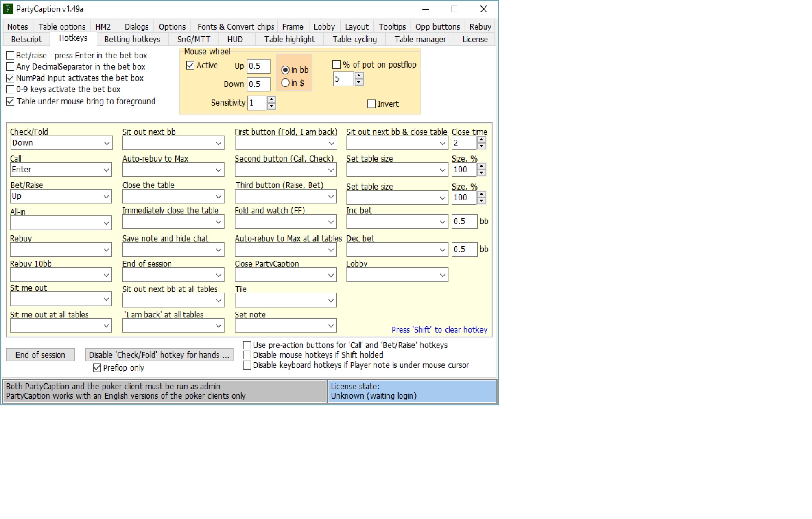Click the mouse wheel Up value field
The image size is (812, 519).
tap(259, 66)
